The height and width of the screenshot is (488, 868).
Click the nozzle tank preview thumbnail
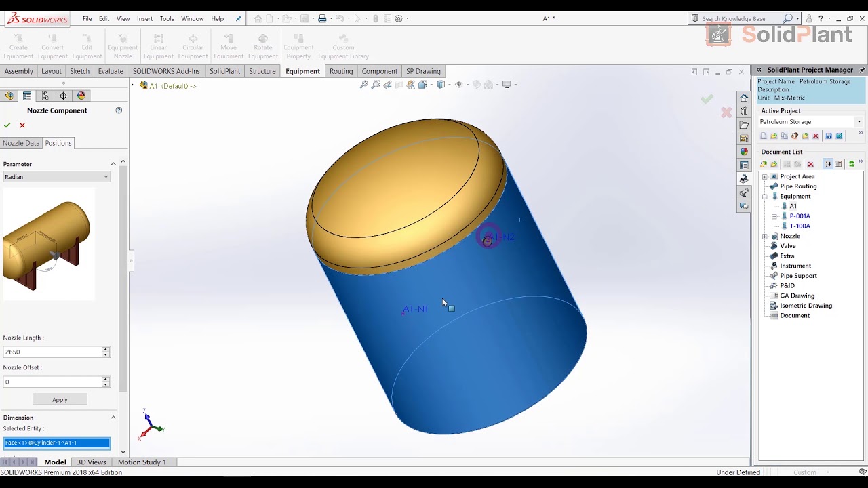click(47, 245)
